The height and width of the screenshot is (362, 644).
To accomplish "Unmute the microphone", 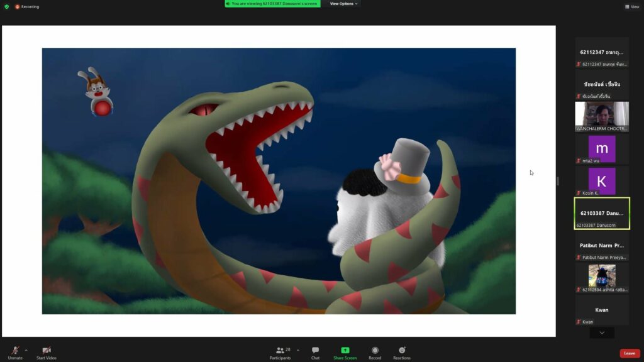I will pyautogui.click(x=15, y=351).
